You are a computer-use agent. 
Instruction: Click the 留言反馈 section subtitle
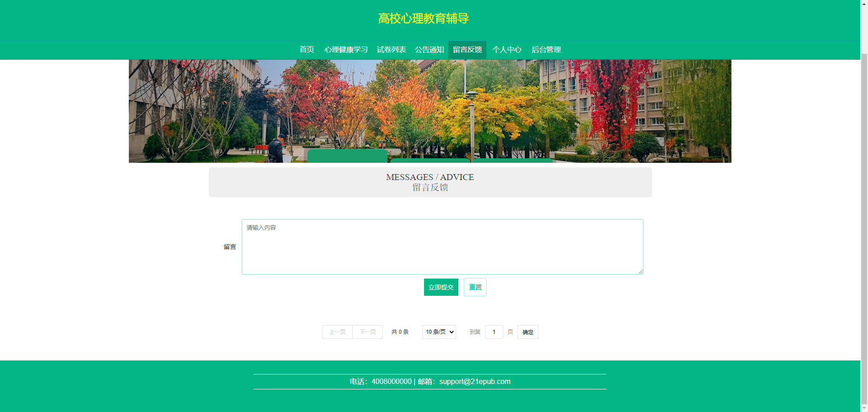tap(430, 187)
